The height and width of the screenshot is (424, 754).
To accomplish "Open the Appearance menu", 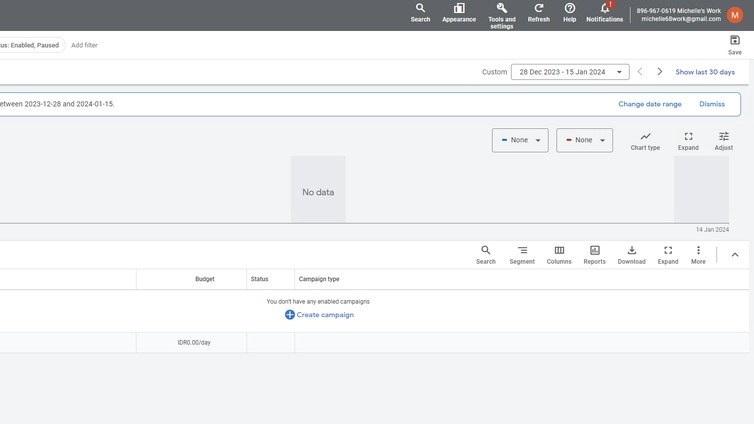I will [x=459, y=13].
